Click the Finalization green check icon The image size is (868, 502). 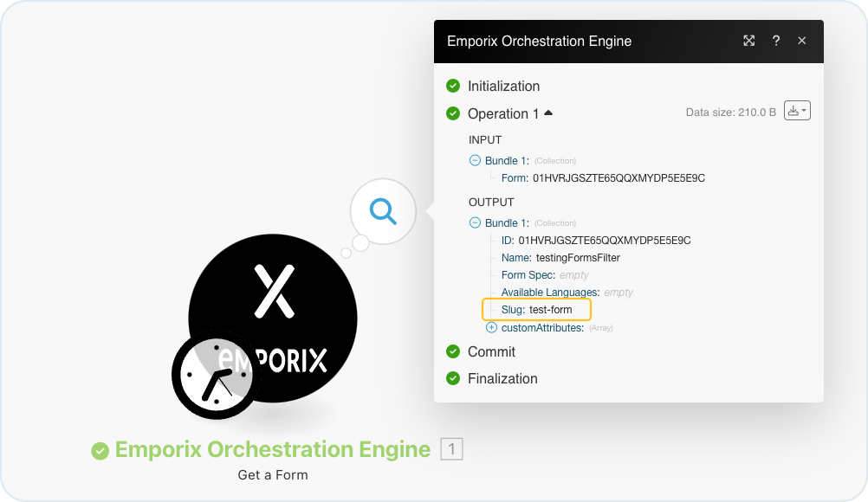coord(453,378)
